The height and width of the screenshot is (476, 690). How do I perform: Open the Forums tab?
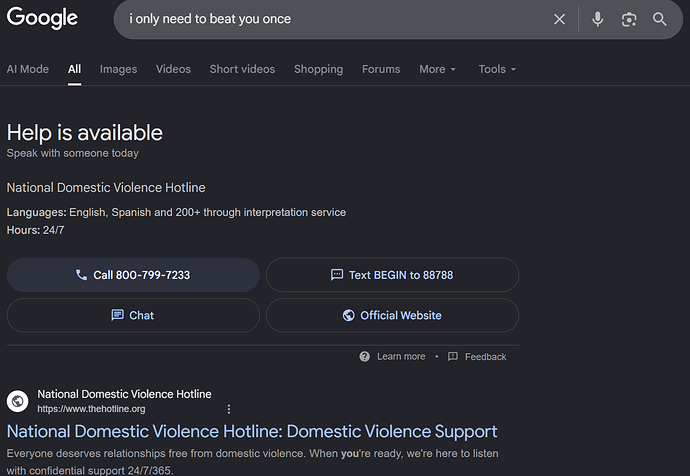click(x=381, y=70)
